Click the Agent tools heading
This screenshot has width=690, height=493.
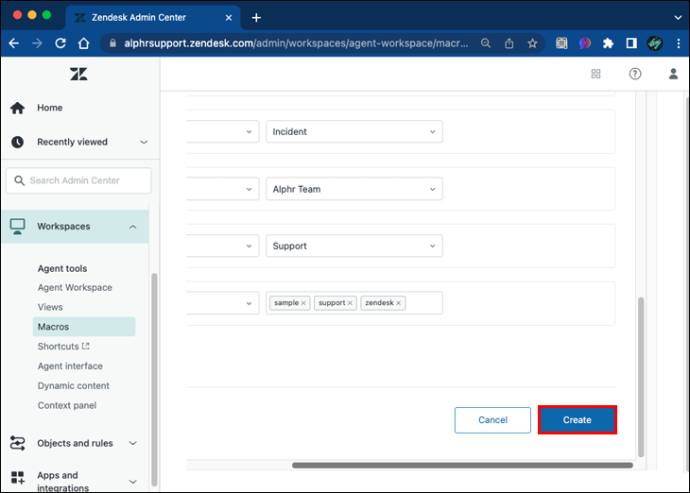62,269
